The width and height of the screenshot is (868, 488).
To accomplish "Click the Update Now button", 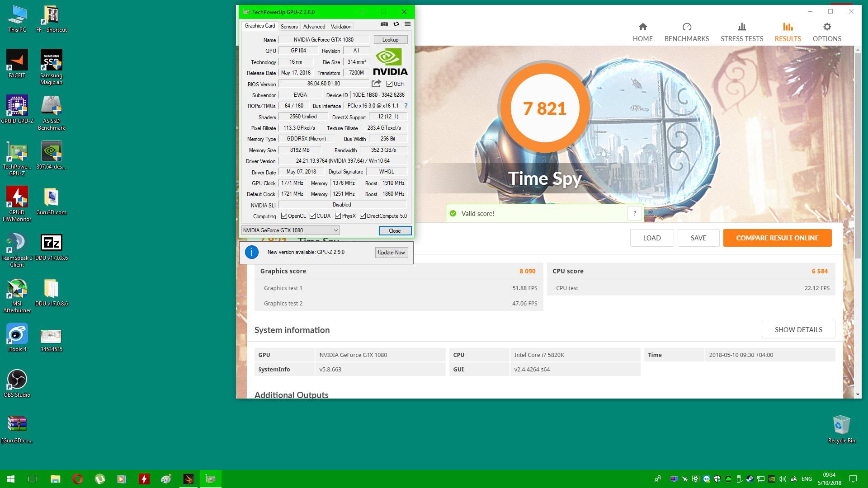I will click(391, 253).
